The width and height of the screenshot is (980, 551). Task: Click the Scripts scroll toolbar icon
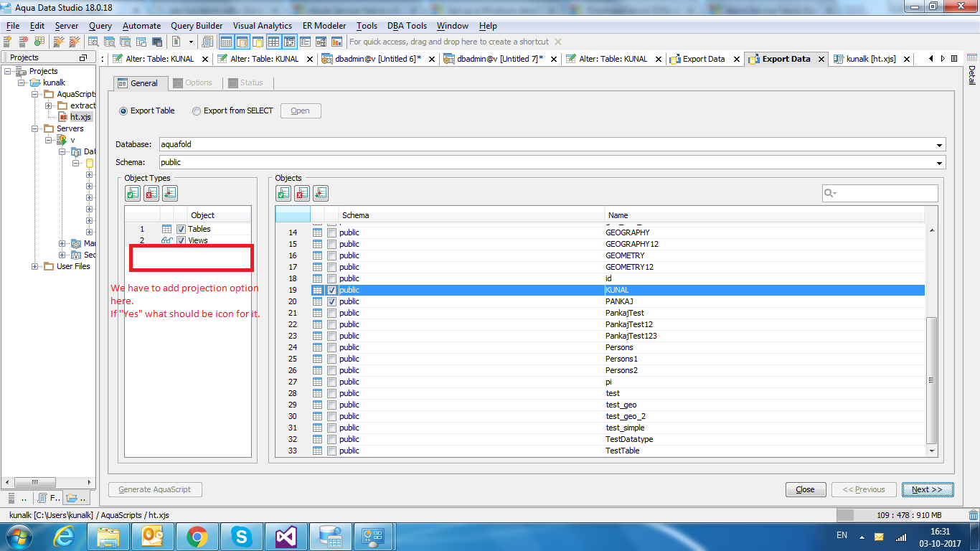pos(207,42)
